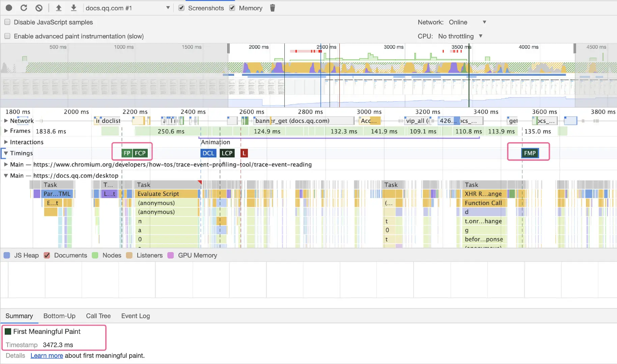Enable Disable JavaScript samples checkbox
The height and width of the screenshot is (364, 617).
click(x=7, y=22)
